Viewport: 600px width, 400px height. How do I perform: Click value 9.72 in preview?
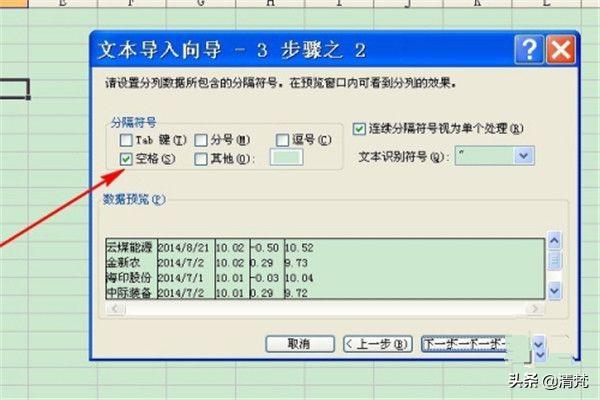click(x=296, y=293)
